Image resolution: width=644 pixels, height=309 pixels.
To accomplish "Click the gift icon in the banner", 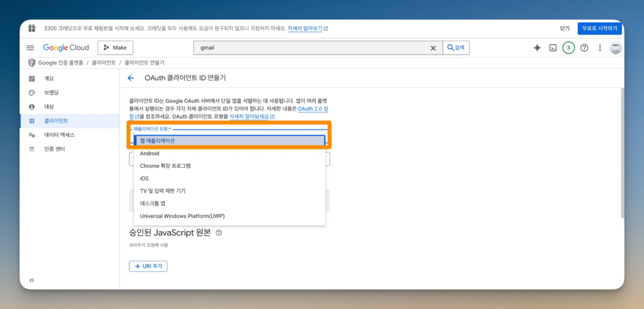I will 31,28.
